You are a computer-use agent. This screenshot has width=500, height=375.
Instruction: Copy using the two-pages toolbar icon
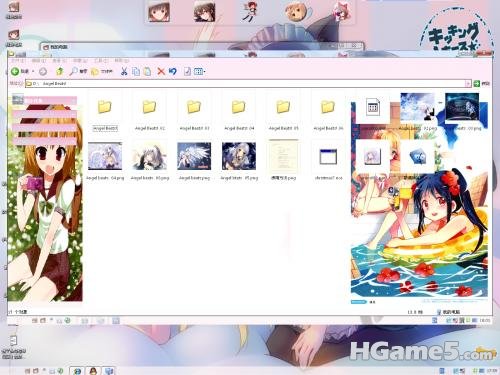click(136, 71)
